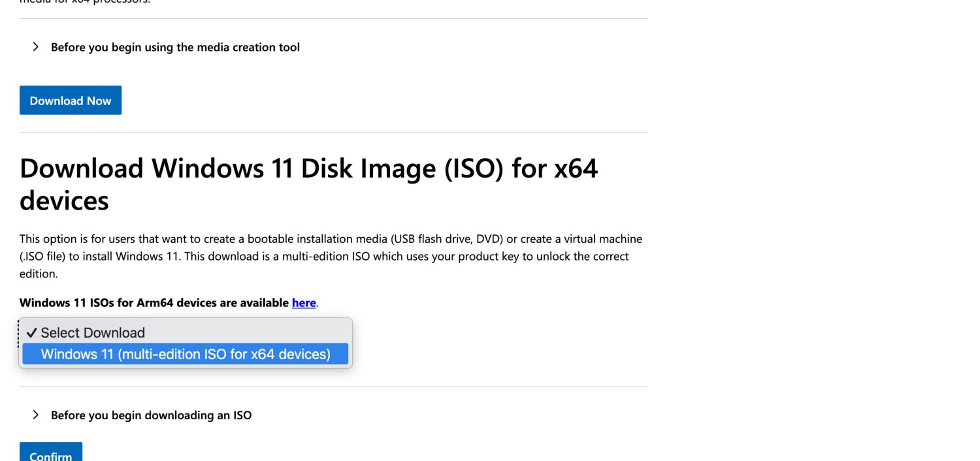Click the checkmark next to Select Download
The height and width of the screenshot is (461, 980).
31,332
